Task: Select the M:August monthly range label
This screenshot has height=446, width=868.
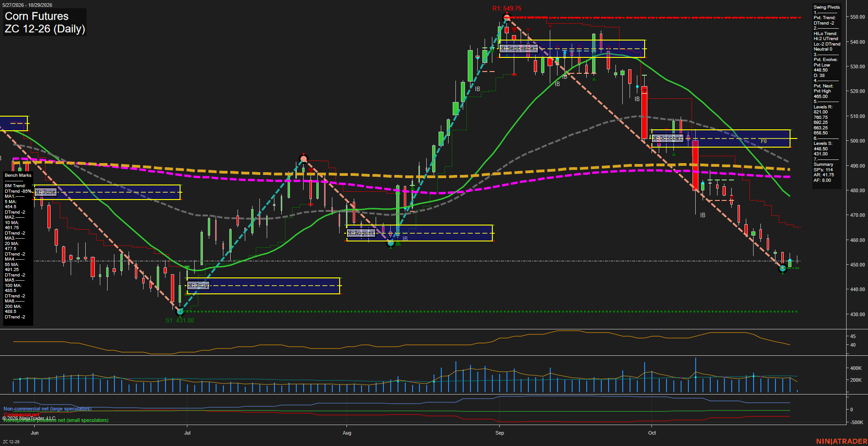Action: point(361,233)
